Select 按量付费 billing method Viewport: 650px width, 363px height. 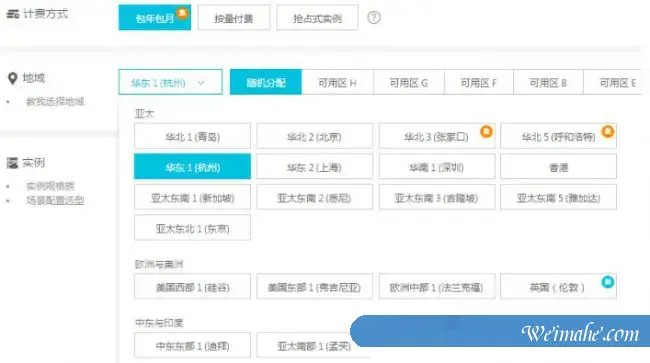click(234, 18)
